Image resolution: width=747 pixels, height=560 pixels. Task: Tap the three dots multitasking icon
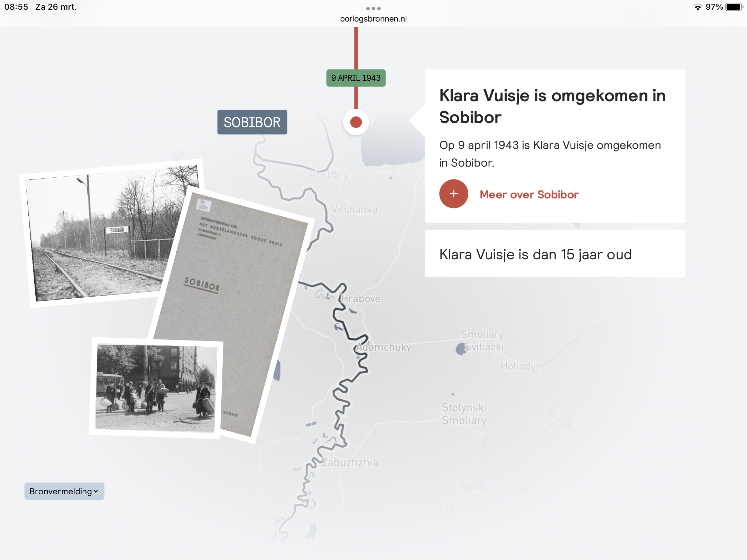pos(373,8)
